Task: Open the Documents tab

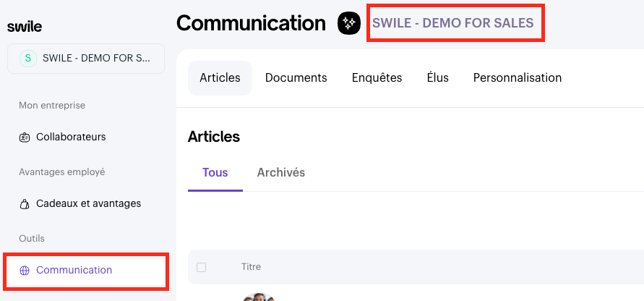Action: coord(296,77)
